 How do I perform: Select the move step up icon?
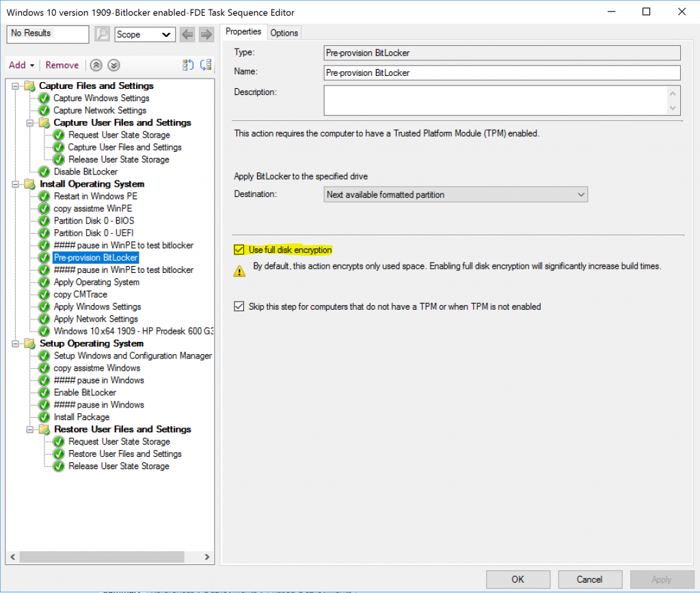tap(96, 65)
